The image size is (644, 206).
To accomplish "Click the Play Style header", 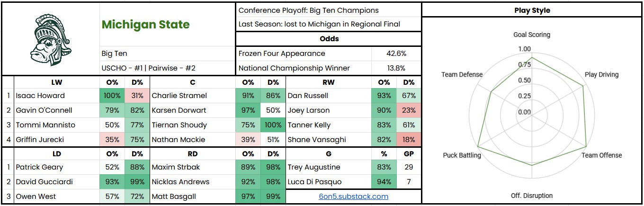I will click(532, 10).
